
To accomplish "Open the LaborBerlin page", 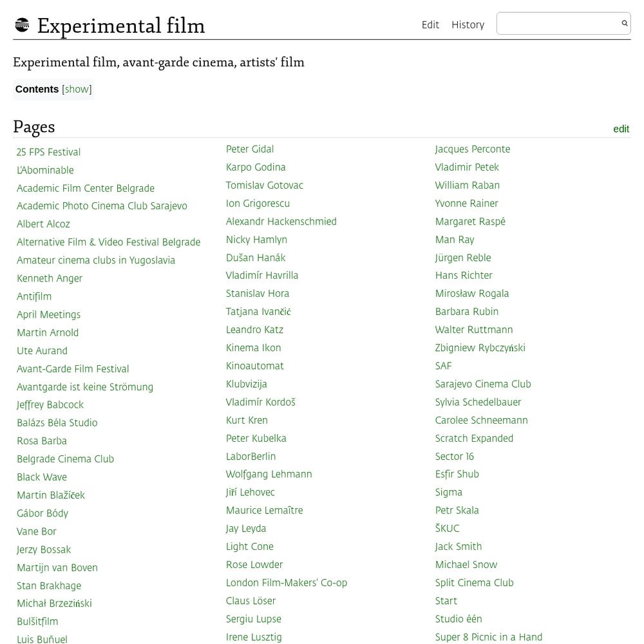I will click(x=251, y=457).
